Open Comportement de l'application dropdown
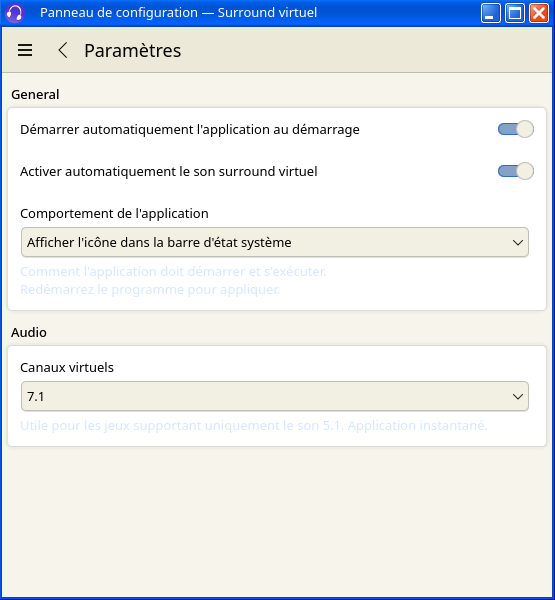The width and height of the screenshot is (555, 600). point(275,242)
